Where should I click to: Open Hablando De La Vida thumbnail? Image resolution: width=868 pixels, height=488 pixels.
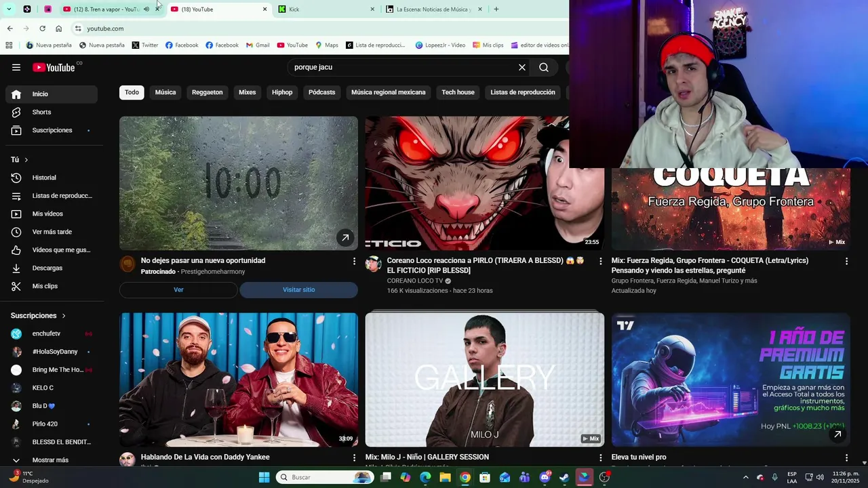point(239,380)
